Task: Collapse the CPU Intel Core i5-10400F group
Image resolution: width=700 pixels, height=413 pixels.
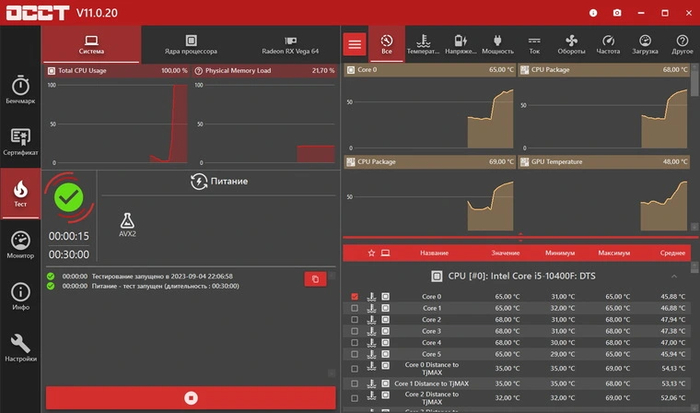Action: tap(673, 275)
